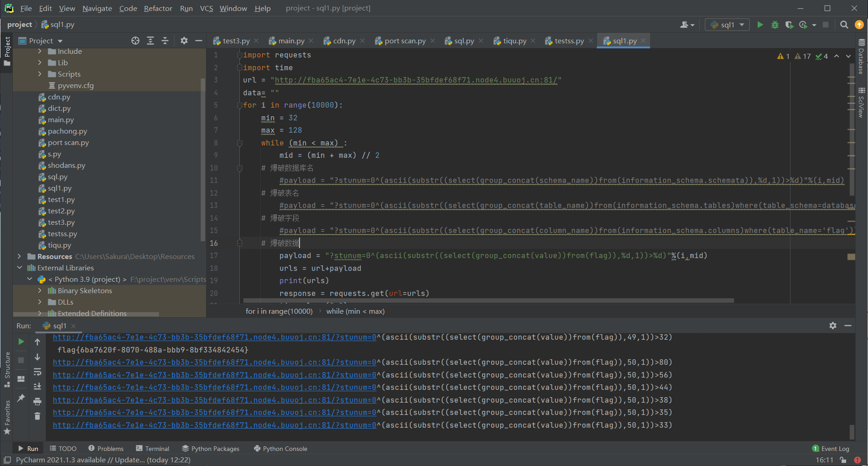Open the Python Console tool window
Image resolution: width=868 pixels, height=466 pixels.
click(280, 449)
